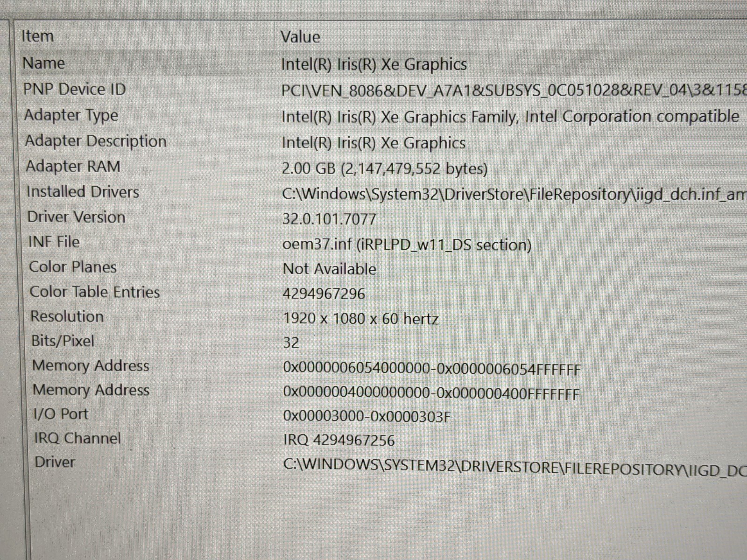Select the Adapter Description row
Image resolution: width=747 pixels, height=560 pixels.
click(96, 140)
